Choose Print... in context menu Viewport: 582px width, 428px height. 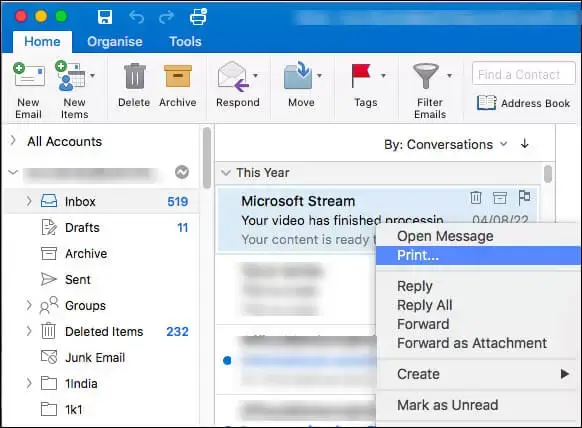click(478, 255)
